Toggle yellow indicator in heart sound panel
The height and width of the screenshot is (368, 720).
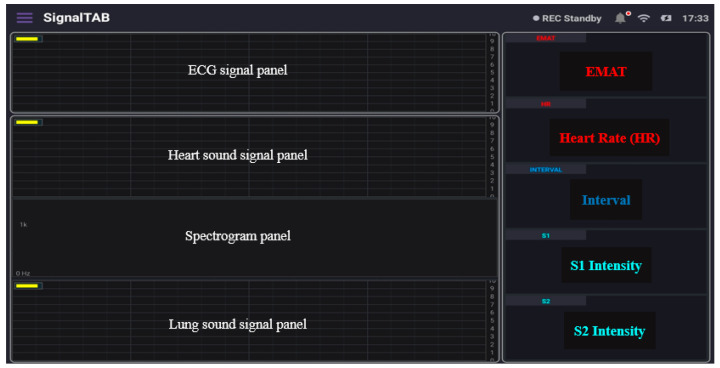pos(27,122)
